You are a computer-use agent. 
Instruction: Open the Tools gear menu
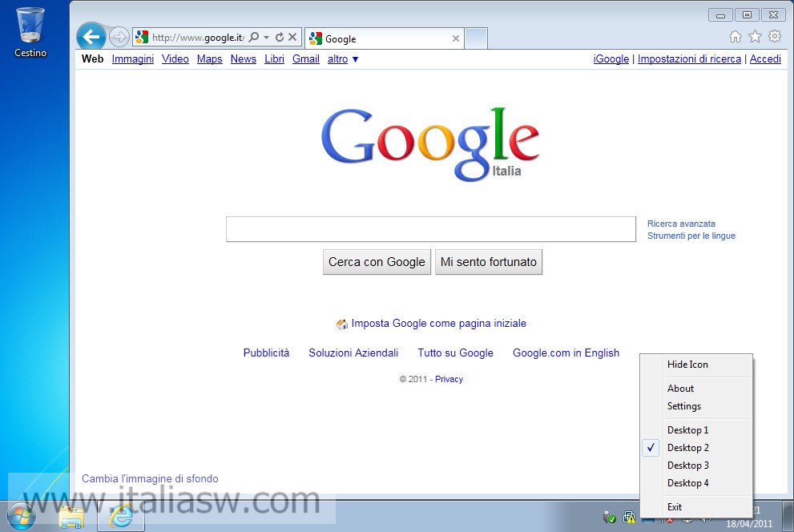tap(775, 36)
